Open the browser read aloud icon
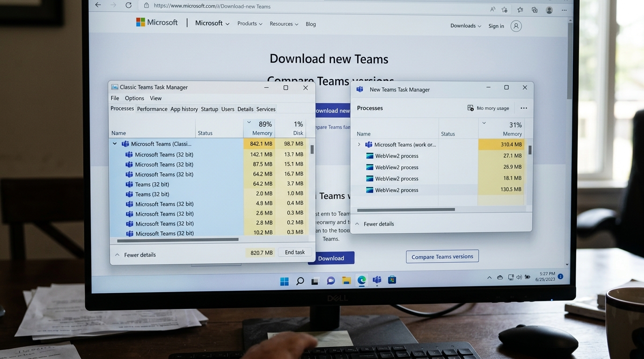Image resolution: width=644 pixels, height=359 pixels. pyautogui.click(x=493, y=9)
